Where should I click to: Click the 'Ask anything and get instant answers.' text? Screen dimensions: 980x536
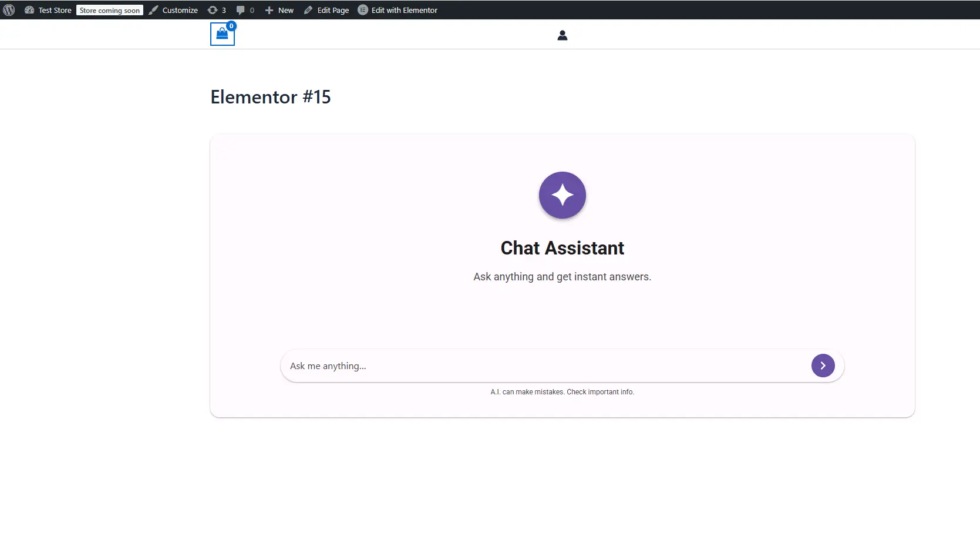(563, 277)
